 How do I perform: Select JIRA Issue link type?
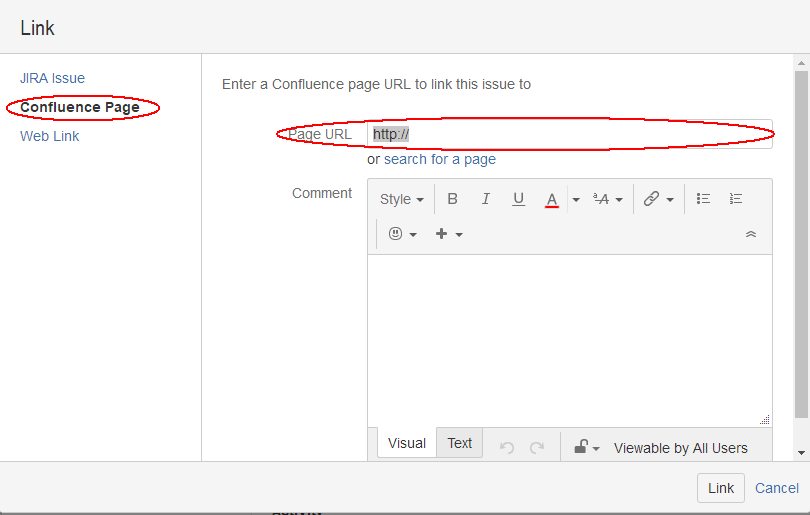click(52, 78)
